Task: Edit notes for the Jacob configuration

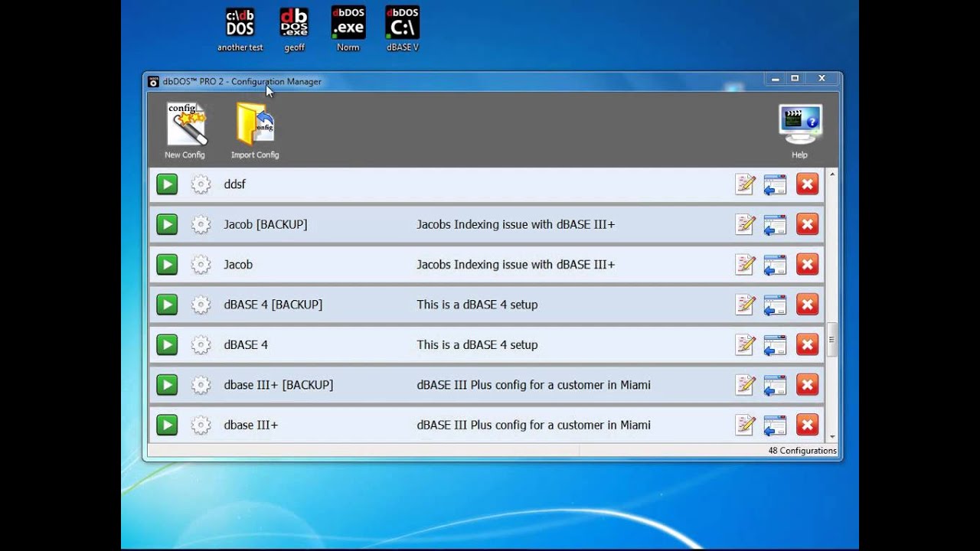Action: [x=745, y=265]
